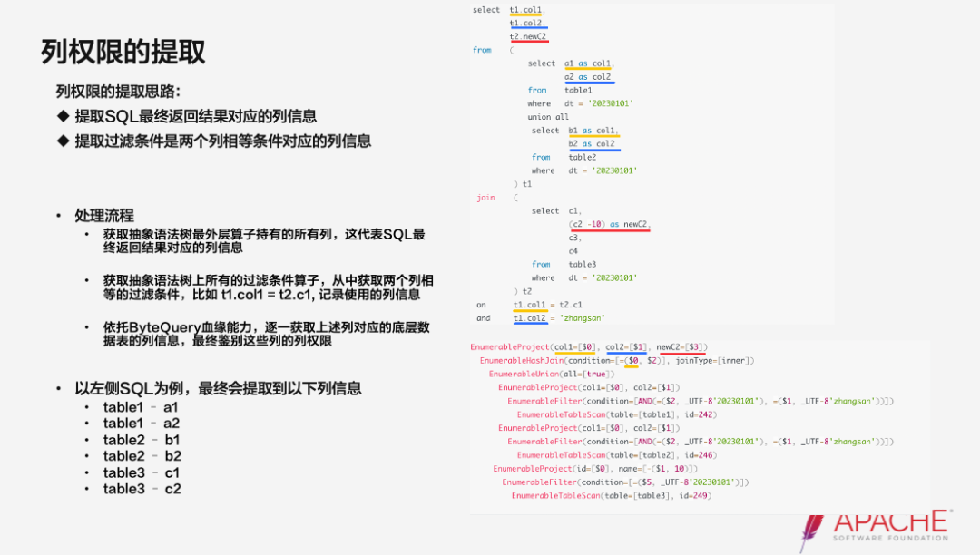Select the SQL text b1 as col1
The image size is (980, 555).
tap(593, 131)
